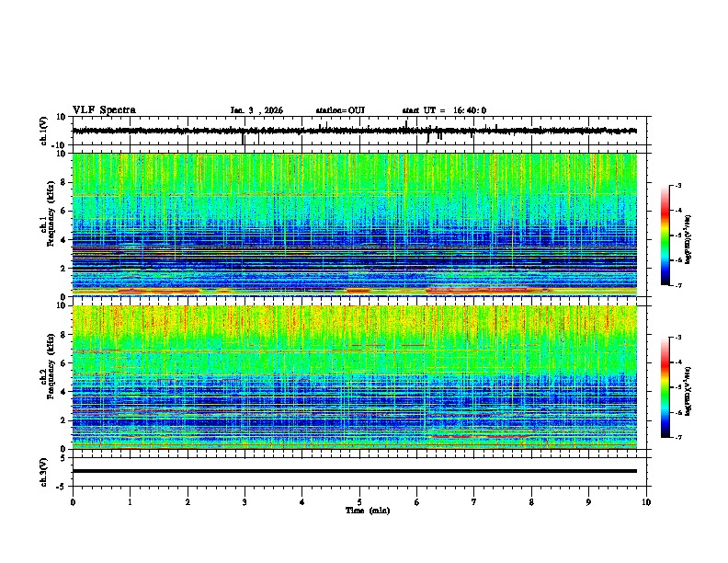Click the "2" tick on the time axis
The image size is (728, 563).
188,502
